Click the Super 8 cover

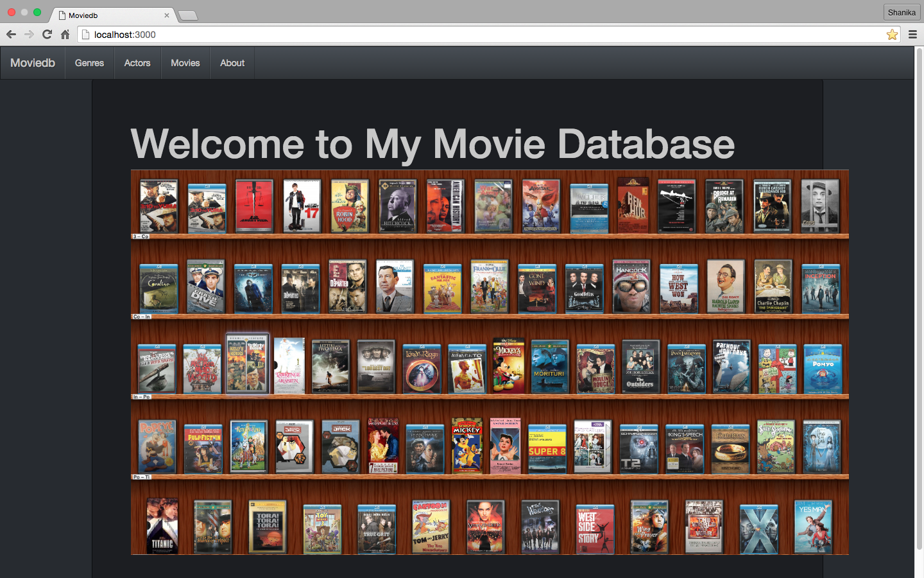(x=547, y=448)
